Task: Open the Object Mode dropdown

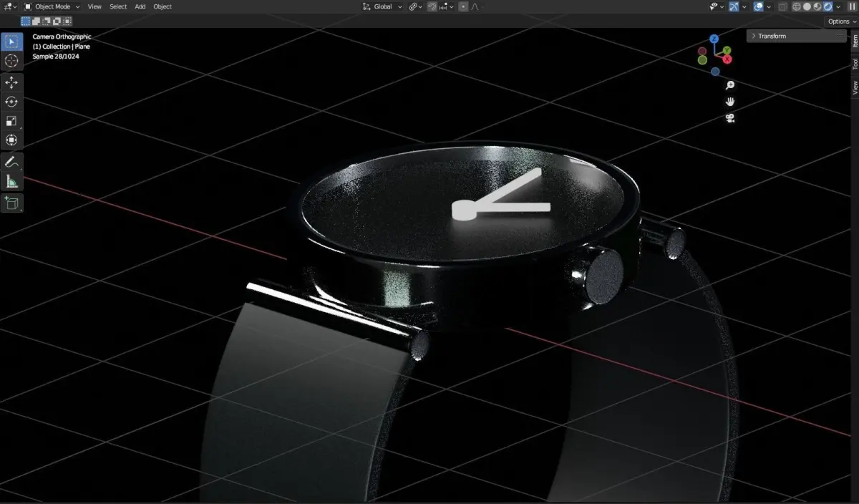Action: tap(52, 6)
